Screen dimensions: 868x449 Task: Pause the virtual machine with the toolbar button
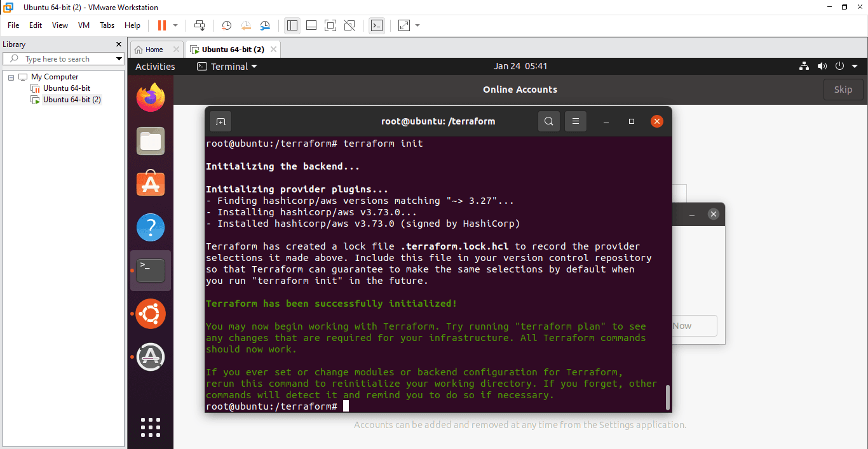coord(161,25)
